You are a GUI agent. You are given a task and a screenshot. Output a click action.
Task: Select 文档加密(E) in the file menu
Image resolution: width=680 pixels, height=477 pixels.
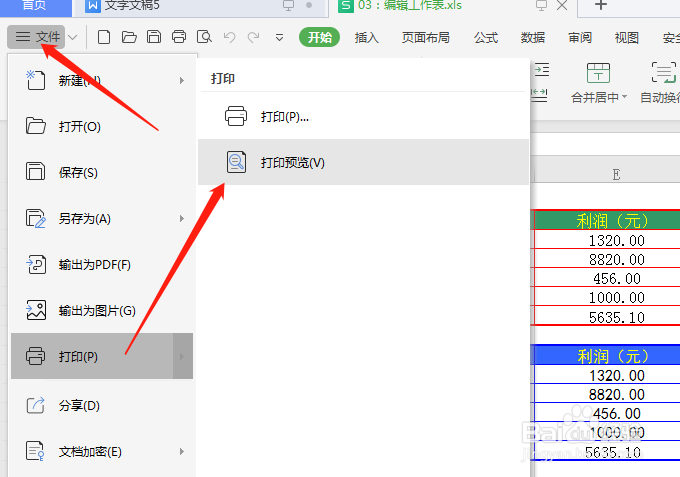102,452
